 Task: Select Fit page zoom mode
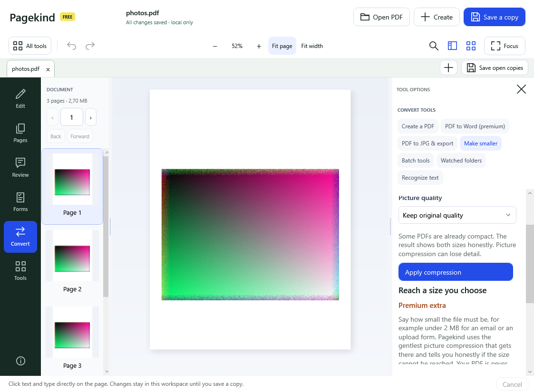click(x=282, y=46)
